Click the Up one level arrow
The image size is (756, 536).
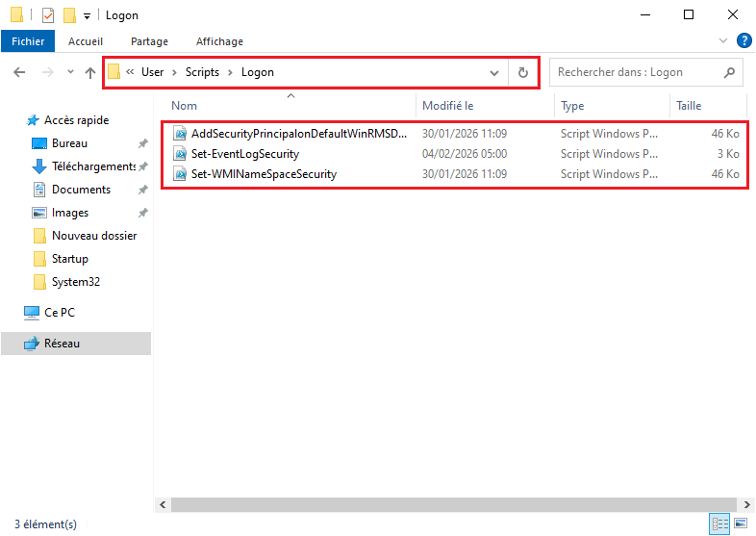pos(90,73)
